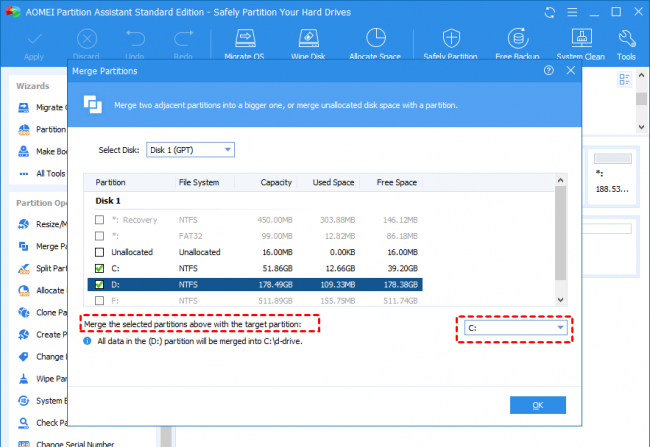This screenshot has width=650, height=447.
Task: Open All Tools in sidebar
Action: coord(43,173)
